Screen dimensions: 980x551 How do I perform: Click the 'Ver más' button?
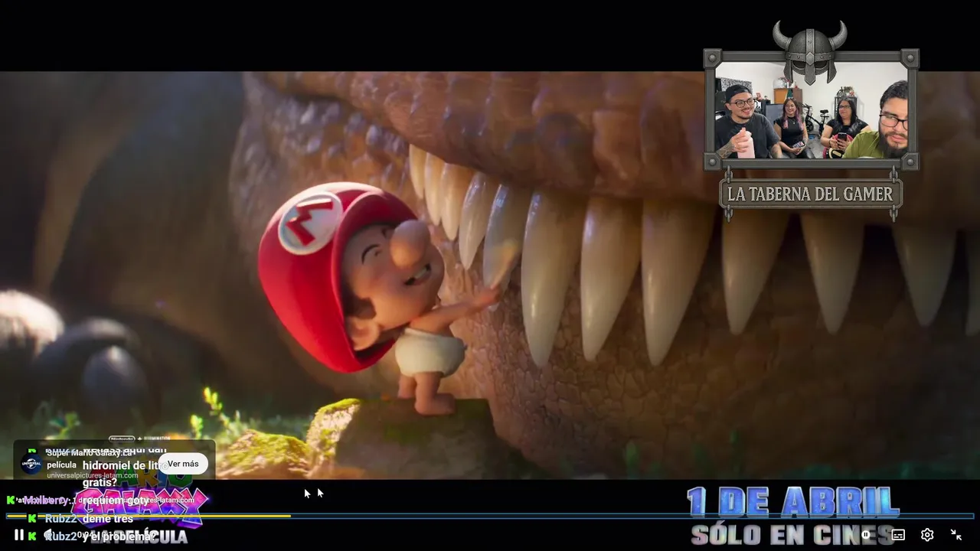(x=183, y=464)
